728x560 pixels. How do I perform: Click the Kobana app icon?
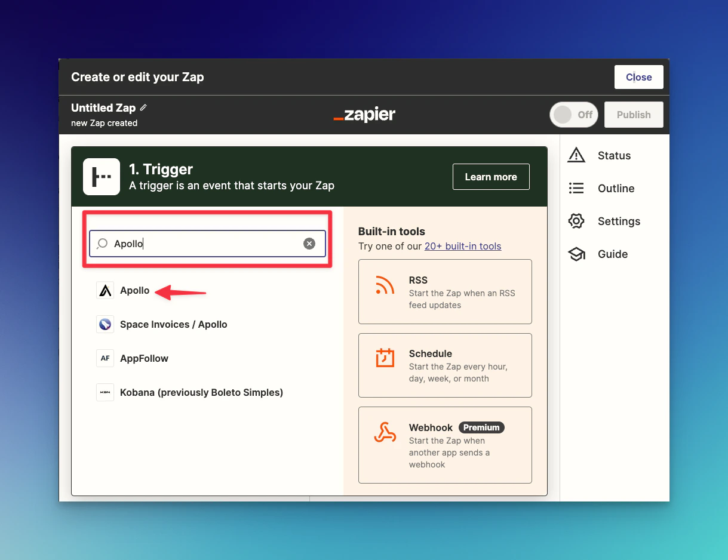[x=105, y=393]
